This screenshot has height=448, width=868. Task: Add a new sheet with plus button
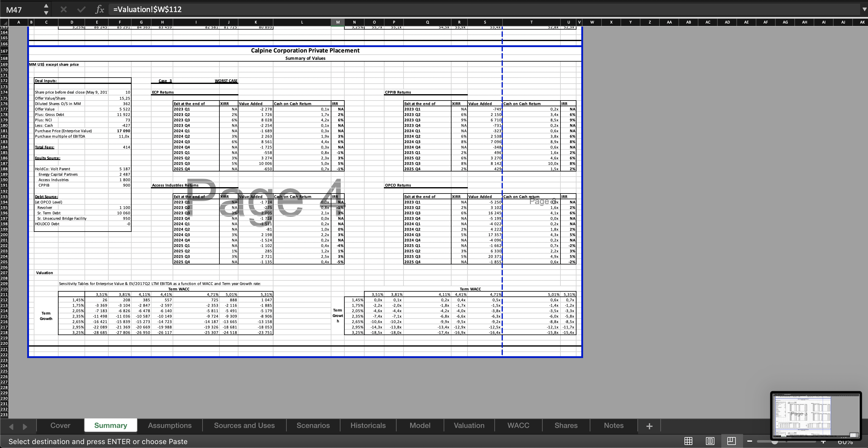(649, 426)
